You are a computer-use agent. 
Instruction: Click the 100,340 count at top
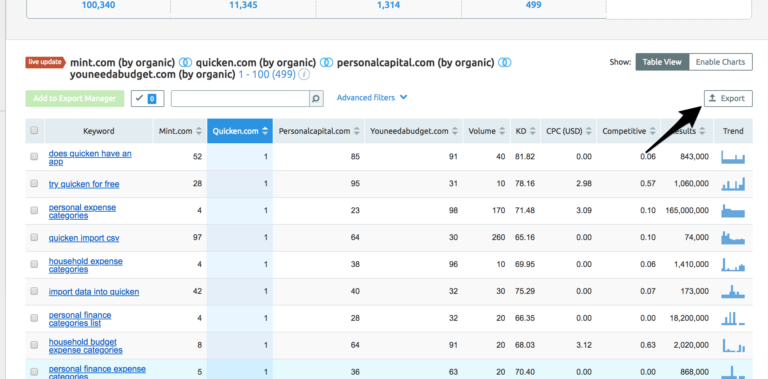click(x=98, y=5)
